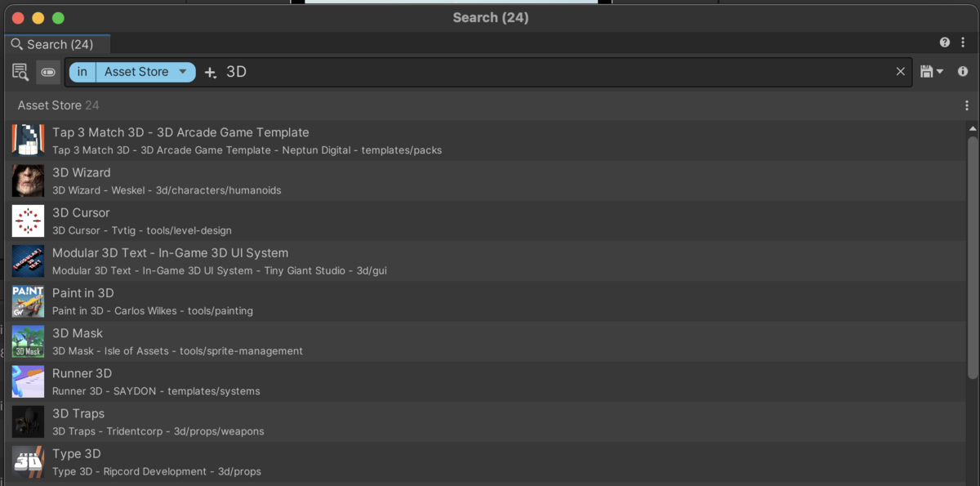Open the window options menu at top right
The image size is (980, 486).
964,42
